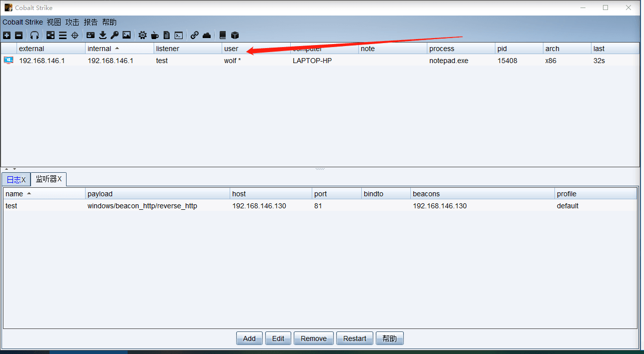Open the 攻击 menu
This screenshot has width=644, height=354.
click(x=72, y=22)
